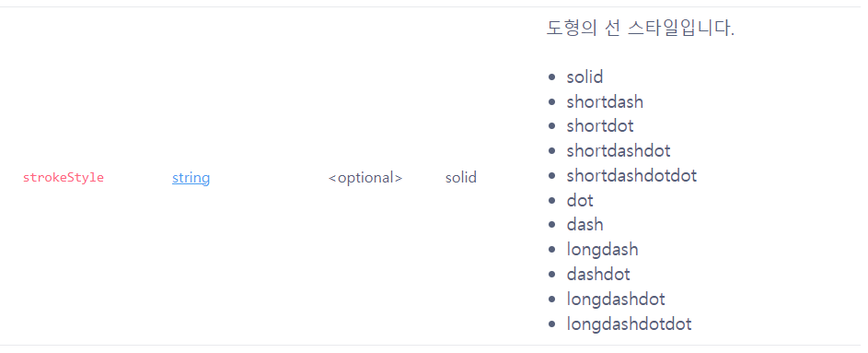Select the longdashdot list item
The width and height of the screenshot is (868, 353).
(616, 300)
